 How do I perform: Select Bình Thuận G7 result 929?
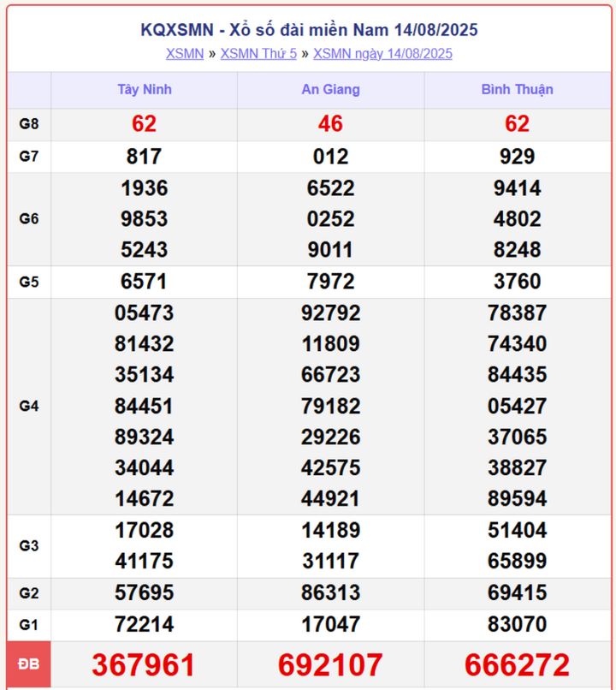(517, 157)
